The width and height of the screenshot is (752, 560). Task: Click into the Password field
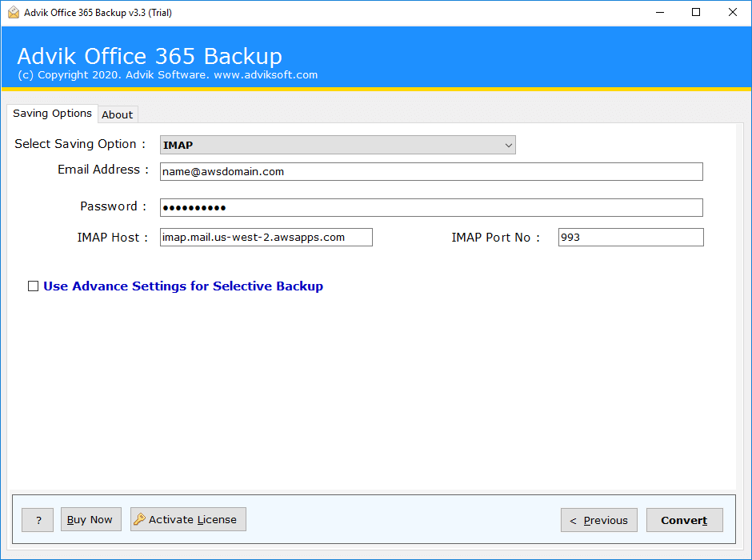click(x=431, y=208)
